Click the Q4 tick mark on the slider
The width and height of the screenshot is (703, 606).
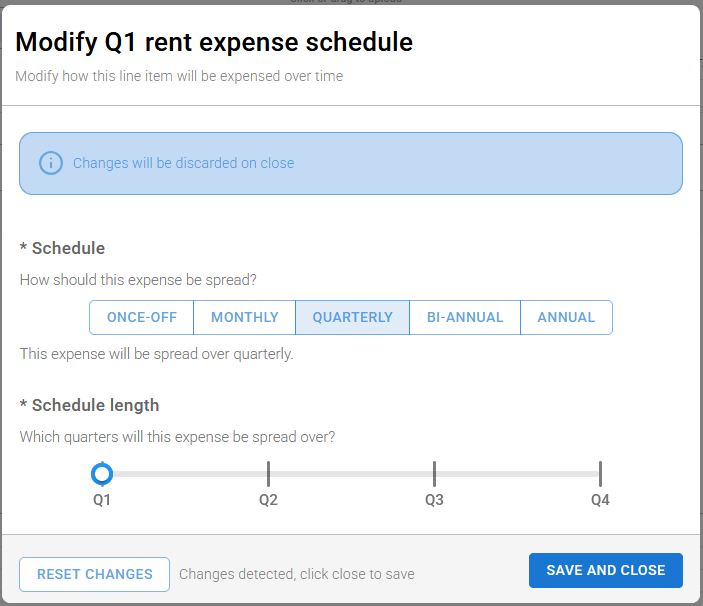600,473
